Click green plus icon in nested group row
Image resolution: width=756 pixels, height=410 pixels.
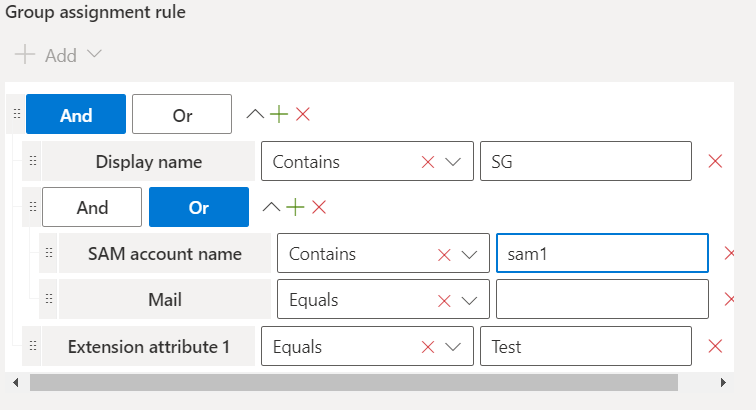pyautogui.click(x=295, y=207)
